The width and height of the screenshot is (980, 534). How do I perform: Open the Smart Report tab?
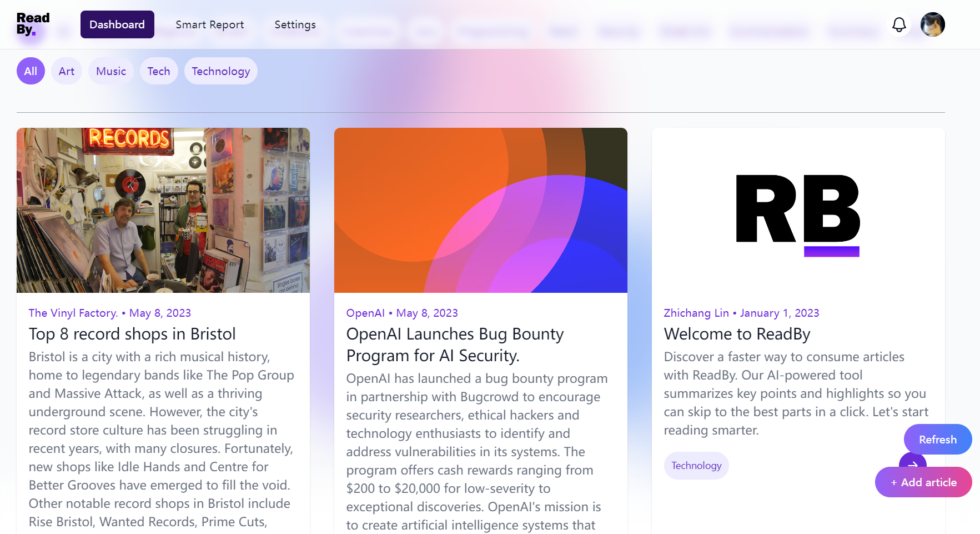point(209,24)
